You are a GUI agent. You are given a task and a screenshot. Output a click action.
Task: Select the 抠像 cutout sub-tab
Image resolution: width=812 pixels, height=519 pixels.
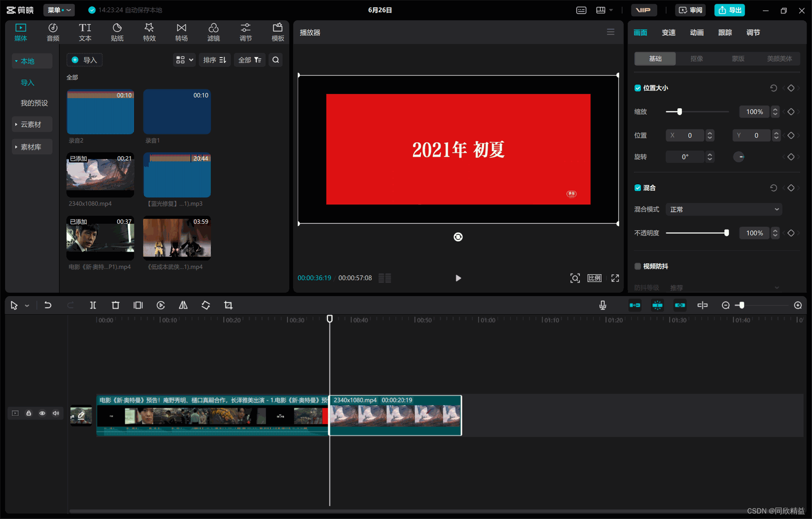(x=696, y=59)
